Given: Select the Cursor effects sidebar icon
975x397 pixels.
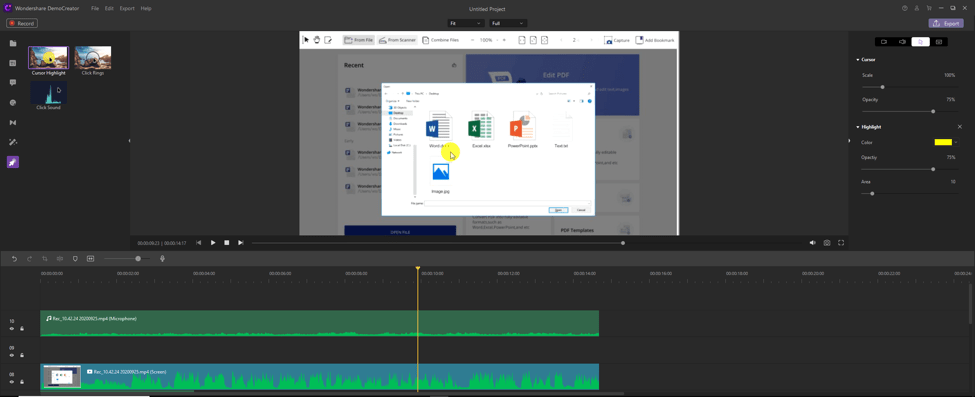Looking at the screenshot, I should pyautogui.click(x=13, y=162).
